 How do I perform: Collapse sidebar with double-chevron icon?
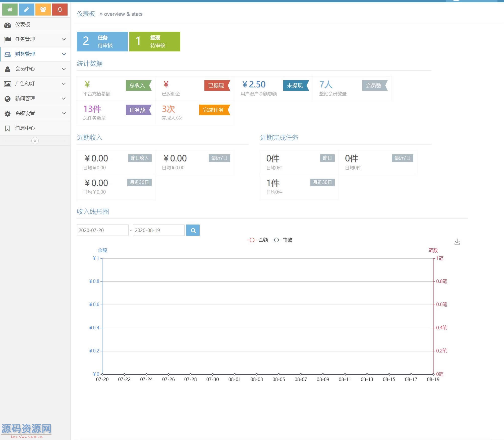click(35, 141)
